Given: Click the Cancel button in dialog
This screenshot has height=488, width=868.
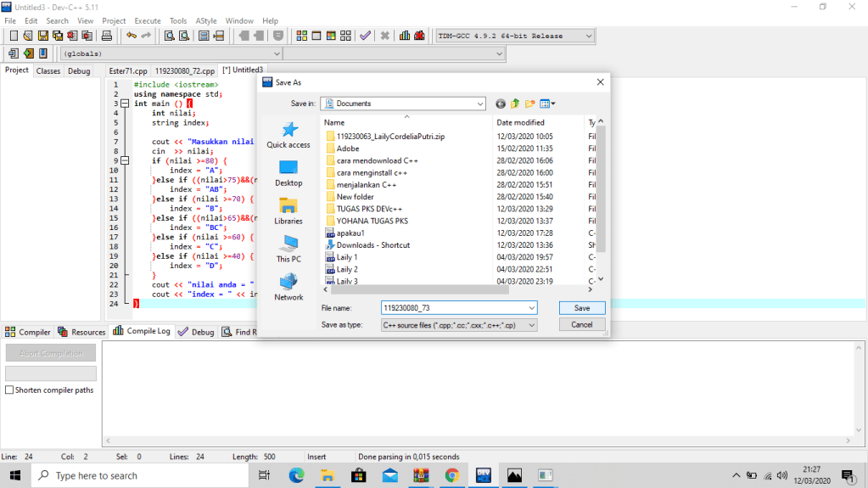Looking at the screenshot, I should click(581, 325).
